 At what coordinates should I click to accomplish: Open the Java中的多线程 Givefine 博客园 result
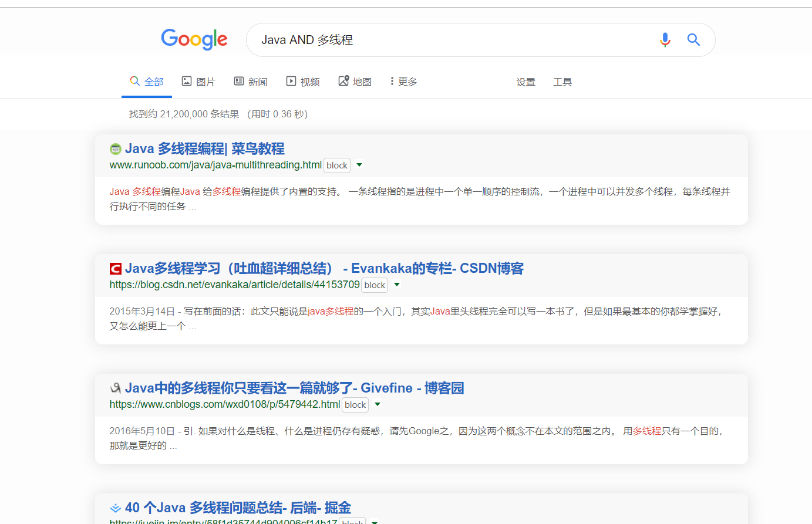point(295,388)
